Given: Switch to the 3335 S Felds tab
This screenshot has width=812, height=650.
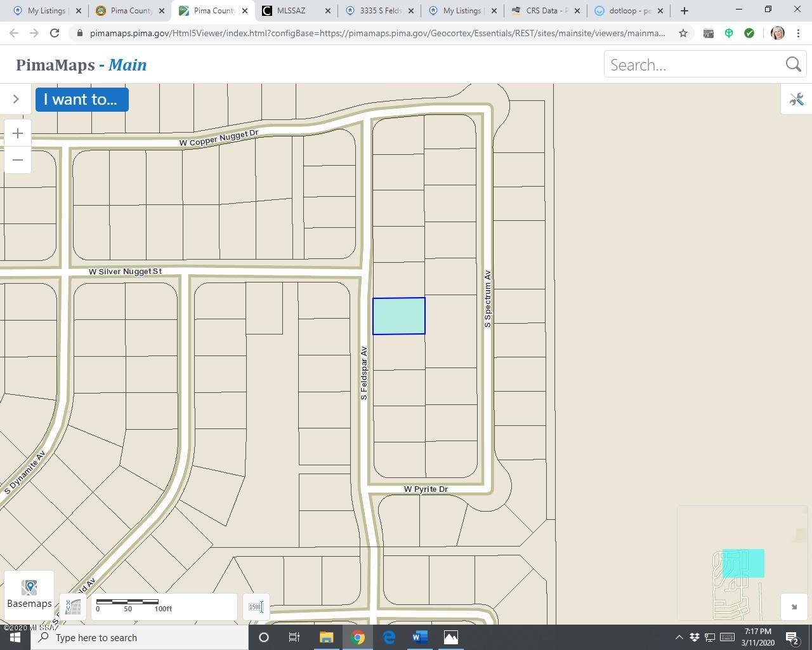Looking at the screenshot, I should coord(379,11).
